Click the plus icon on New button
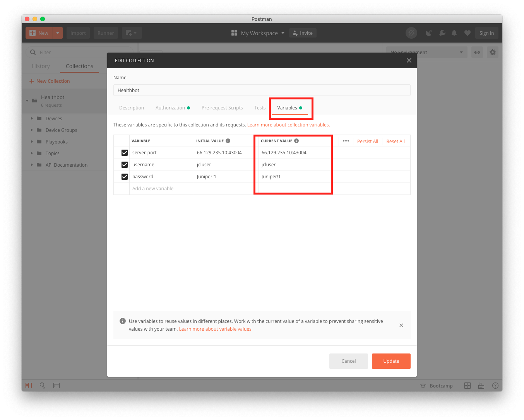The height and width of the screenshot is (420, 524). (33, 33)
